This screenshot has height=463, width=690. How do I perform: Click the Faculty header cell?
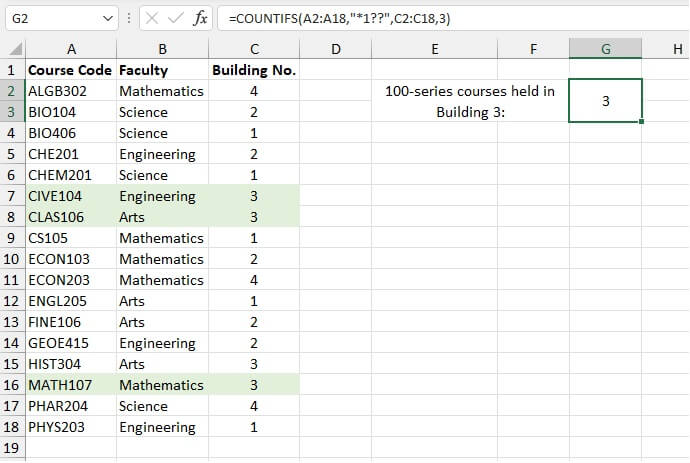(162, 70)
